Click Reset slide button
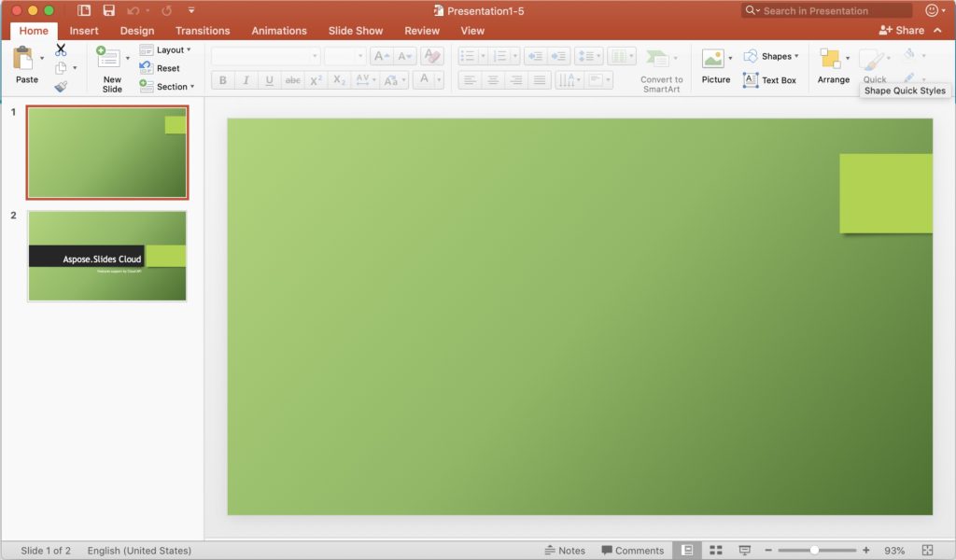 tap(161, 68)
